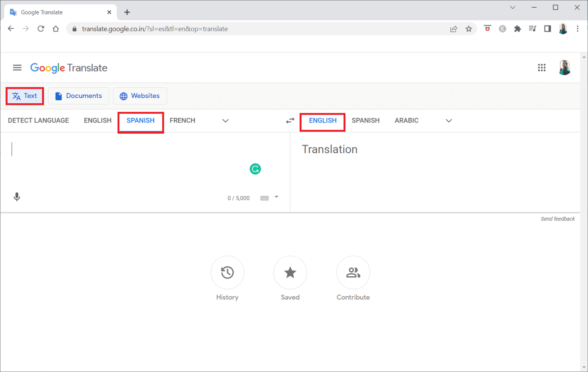Click the Grammarly icon in the input box
This screenshot has height=372, width=588.
[255, 169]
